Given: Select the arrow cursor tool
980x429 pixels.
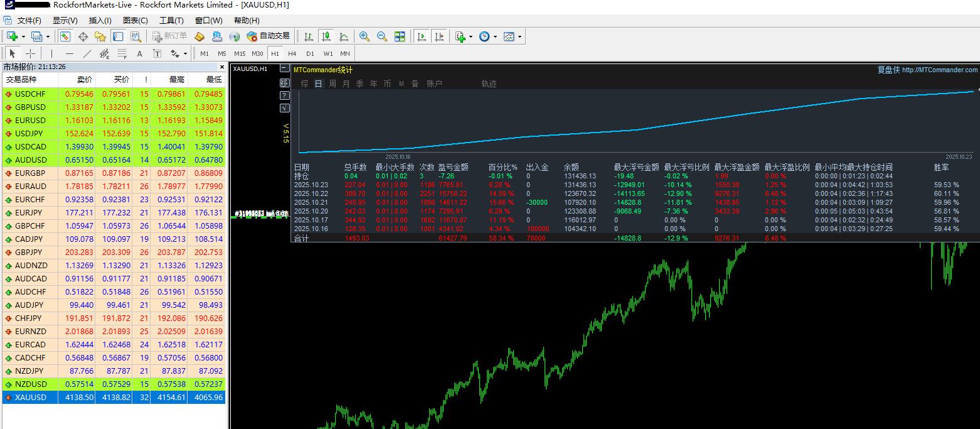Looking at the screenshot, I should [13, 53].
